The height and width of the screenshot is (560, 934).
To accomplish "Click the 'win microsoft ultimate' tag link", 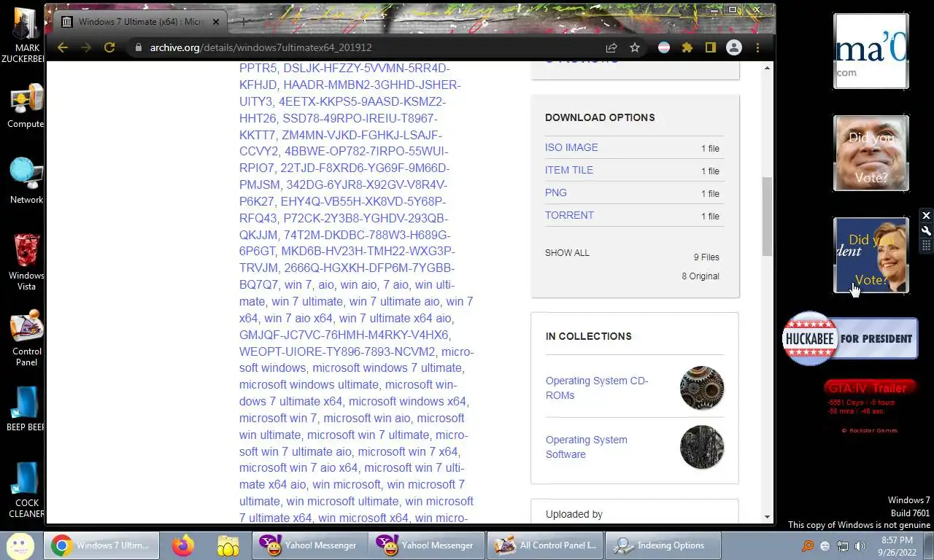I will [x=341, y=501].
